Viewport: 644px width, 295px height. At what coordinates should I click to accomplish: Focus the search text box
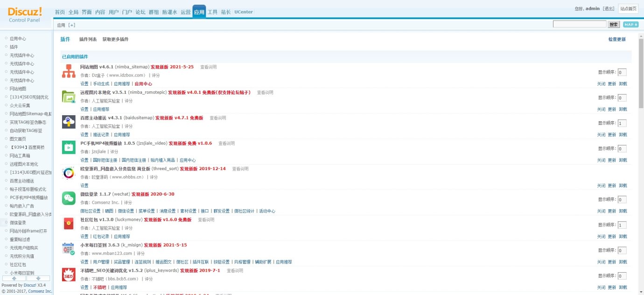580,24
